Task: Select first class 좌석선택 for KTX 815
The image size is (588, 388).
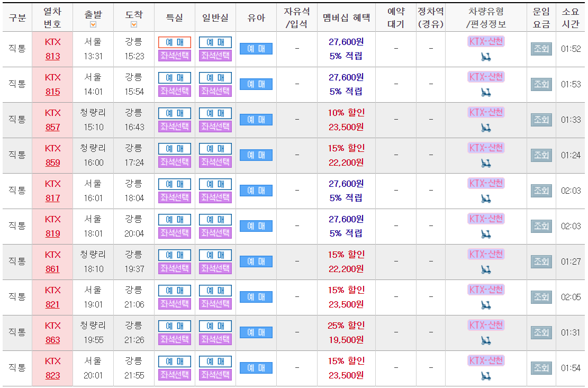Action: 174,91
